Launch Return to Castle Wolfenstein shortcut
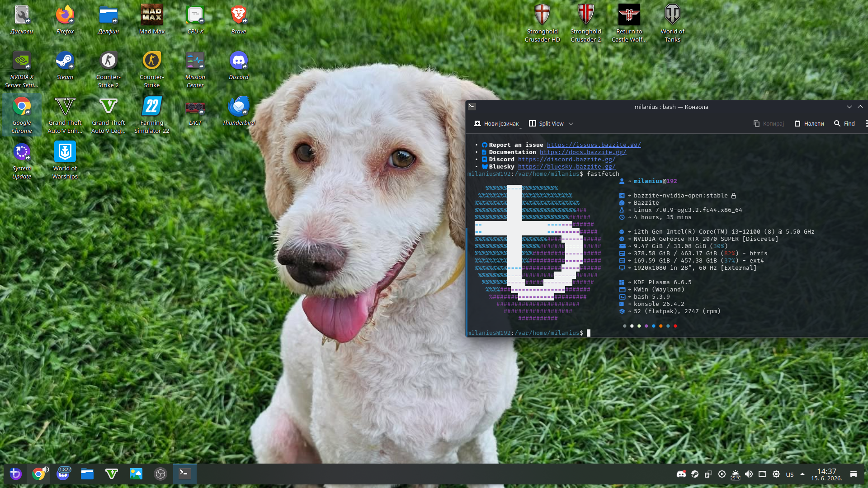Screen dimensions: 868x488 [629, 23]
